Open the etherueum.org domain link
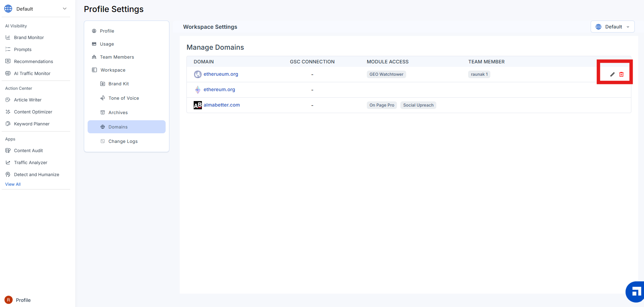 [x=221, y=74]
